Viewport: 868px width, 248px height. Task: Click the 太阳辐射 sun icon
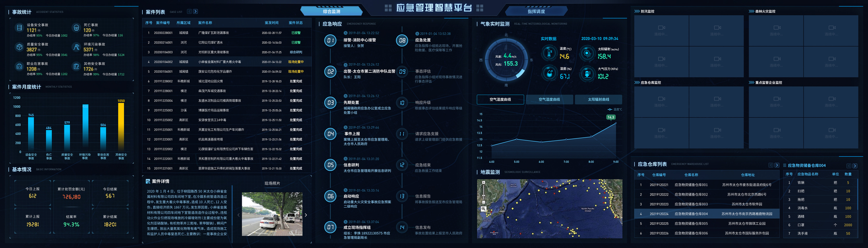coord(587,53)
